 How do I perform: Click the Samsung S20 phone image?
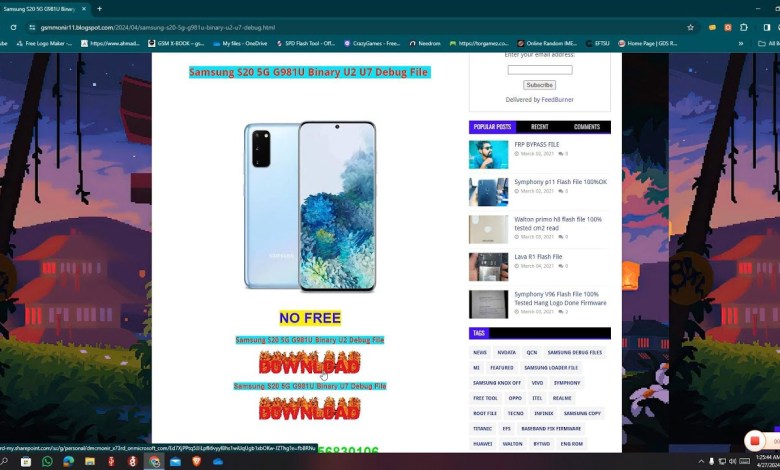click(309, 206)
